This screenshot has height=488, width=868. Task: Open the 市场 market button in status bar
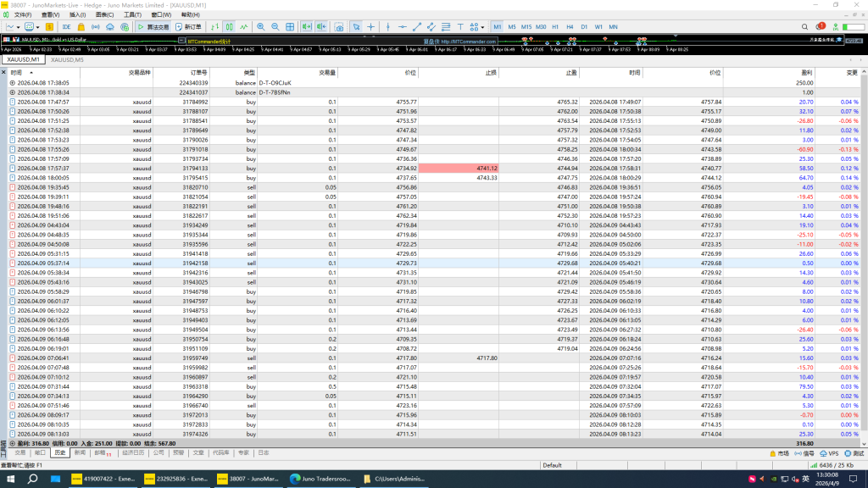[x=778, y=453]
